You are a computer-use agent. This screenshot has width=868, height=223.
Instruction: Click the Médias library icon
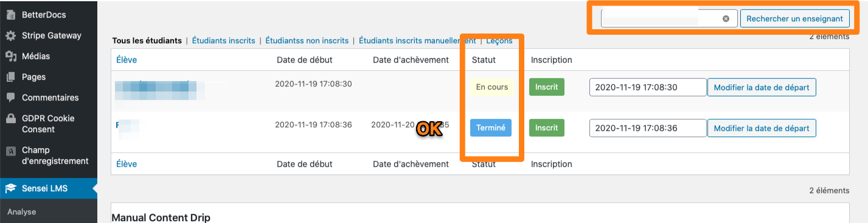(x=10, y=56)
